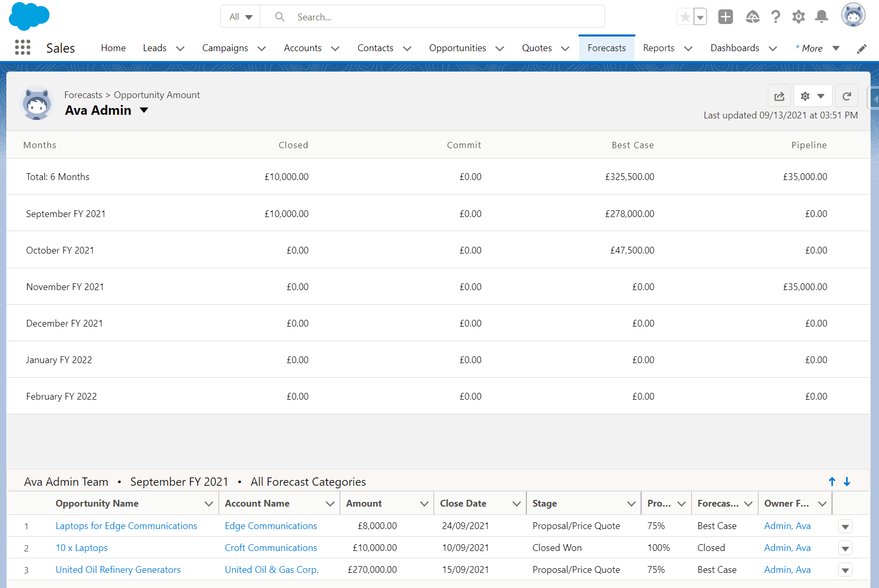Open the global actions plus icon
Screen dimensions: 879x588
(x=725, y=16)
